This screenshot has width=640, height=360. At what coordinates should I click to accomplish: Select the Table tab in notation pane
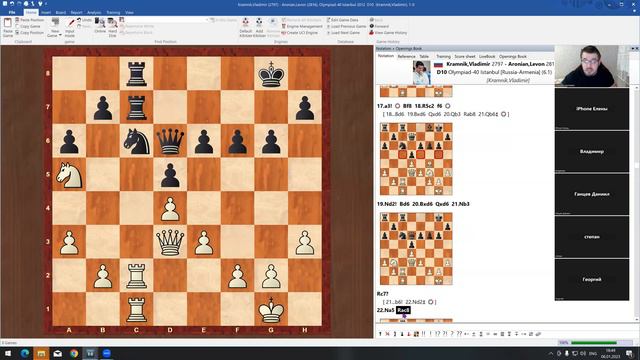coord(424,56)
